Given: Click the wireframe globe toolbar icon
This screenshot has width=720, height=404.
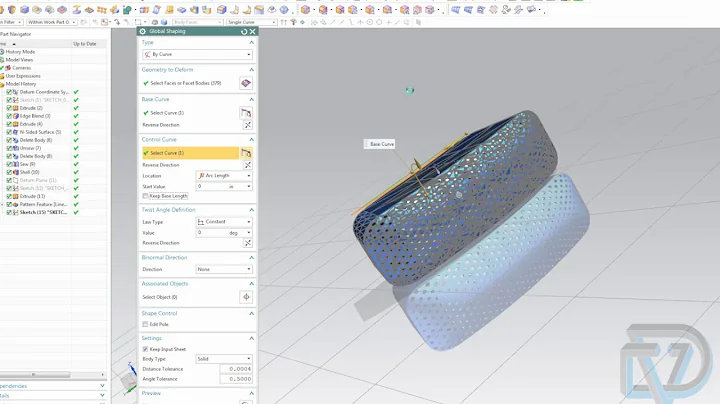Looking at the screenshot, I should [x=284, y=10].
